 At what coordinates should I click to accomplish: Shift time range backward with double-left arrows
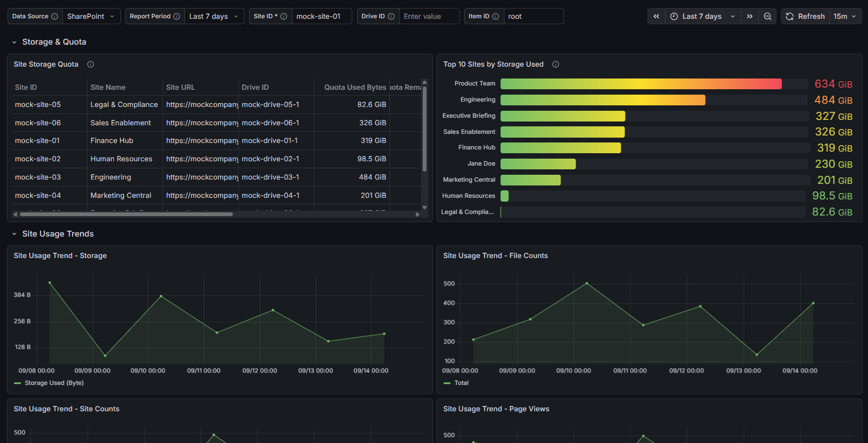pyautogui.click(x=656, y=16)
